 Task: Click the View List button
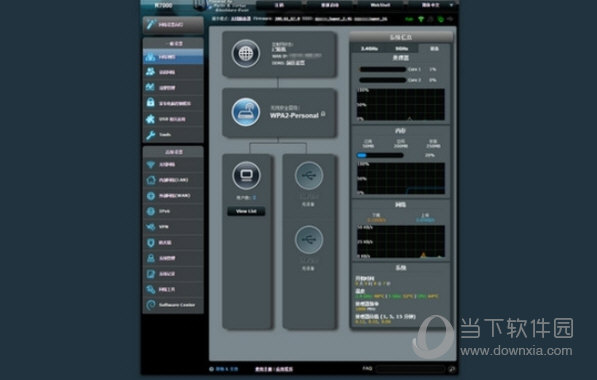click(x=246, y=211)
